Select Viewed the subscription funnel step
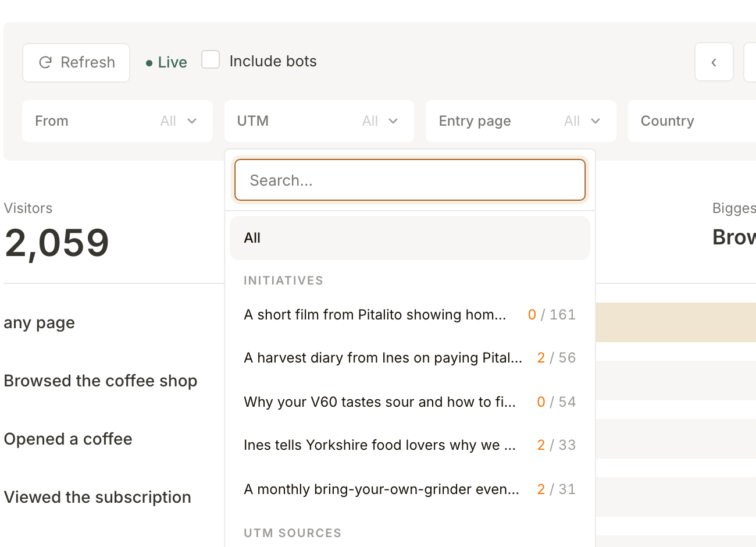The image size is (756, 547). (x=98, y=497)
